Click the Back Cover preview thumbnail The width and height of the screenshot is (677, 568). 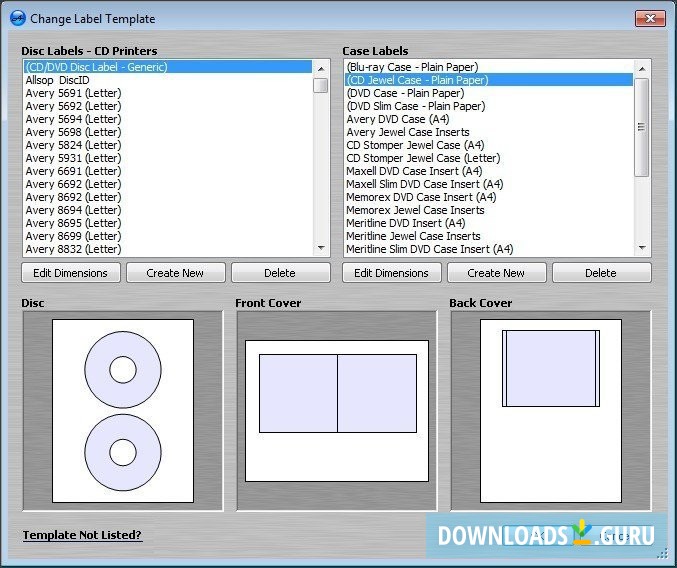(x=550, y=411)
